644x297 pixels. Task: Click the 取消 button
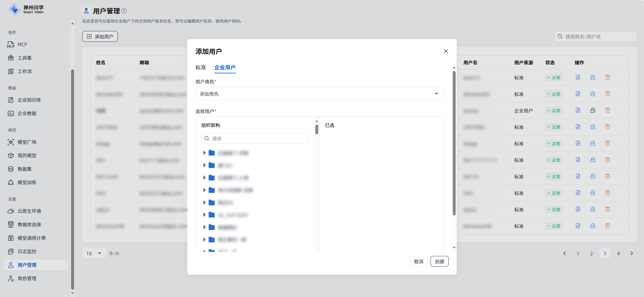(418, 262)
